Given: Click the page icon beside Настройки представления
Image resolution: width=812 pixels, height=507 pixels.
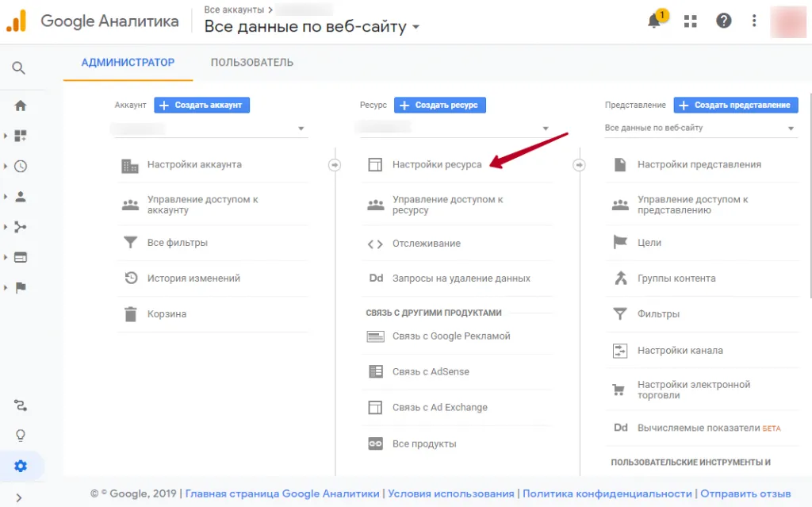Looking at the screenshot, I should (x=620, y=165).
